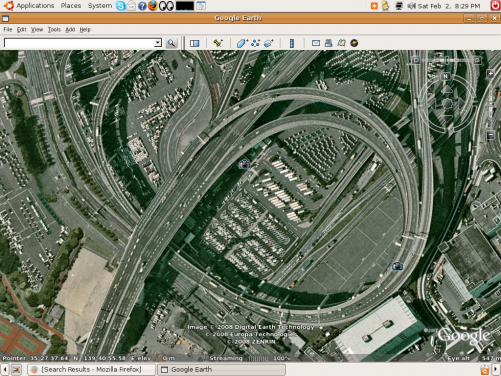
Task: Zoom out with the minus button
Action: (490, 135)
